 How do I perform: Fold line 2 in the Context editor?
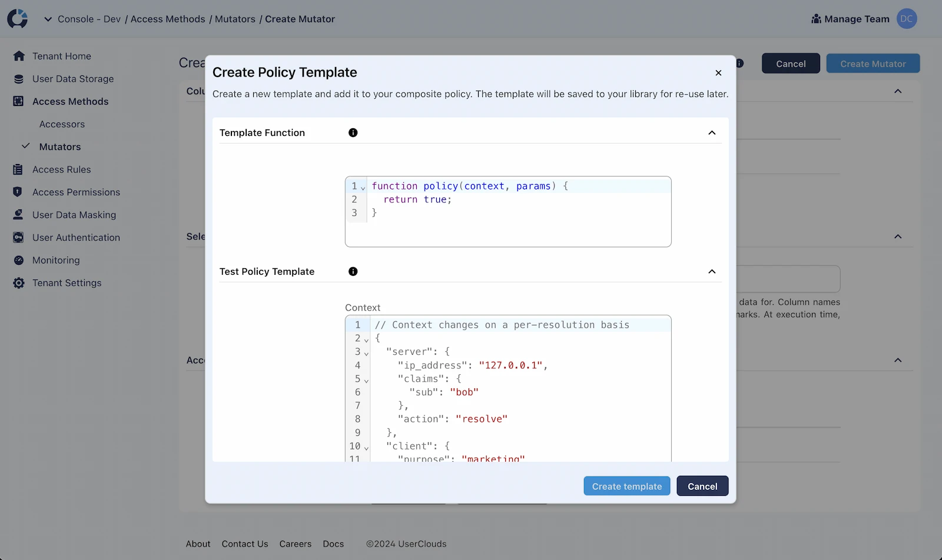[x=366, y=340]
